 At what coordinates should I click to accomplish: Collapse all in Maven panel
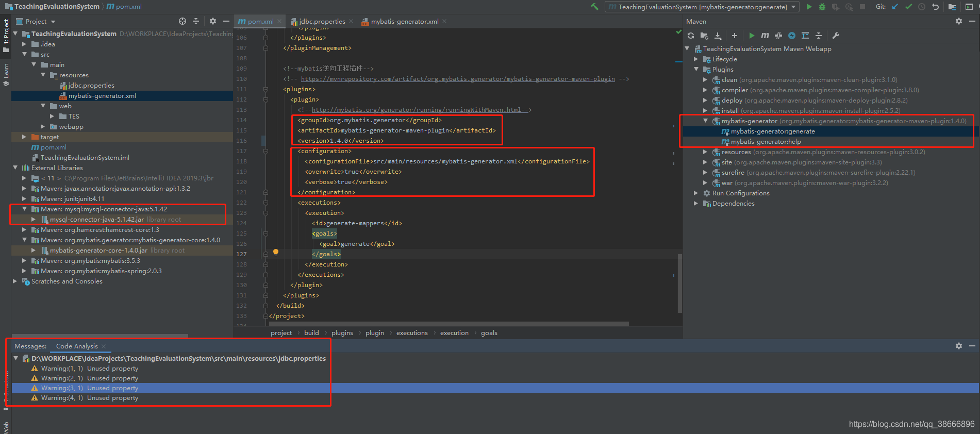pyautogui.click(x=819, y=36)
